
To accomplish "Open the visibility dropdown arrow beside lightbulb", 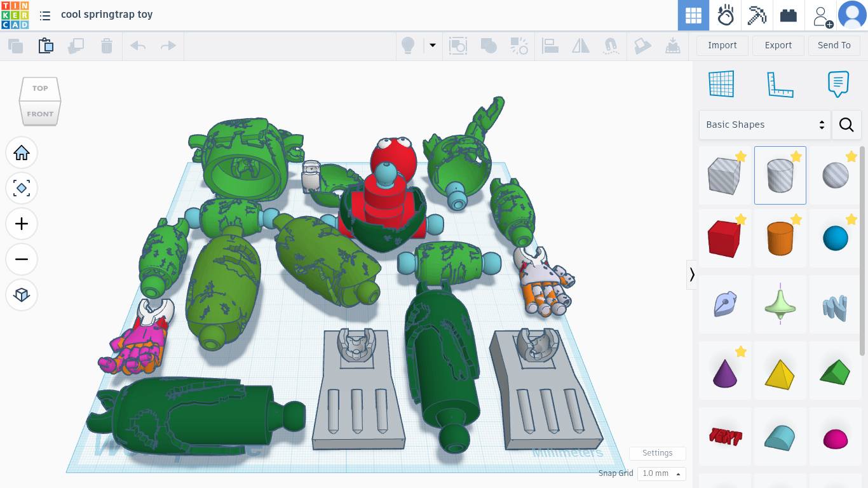I will pyautogui.click(x=433, y=46).
